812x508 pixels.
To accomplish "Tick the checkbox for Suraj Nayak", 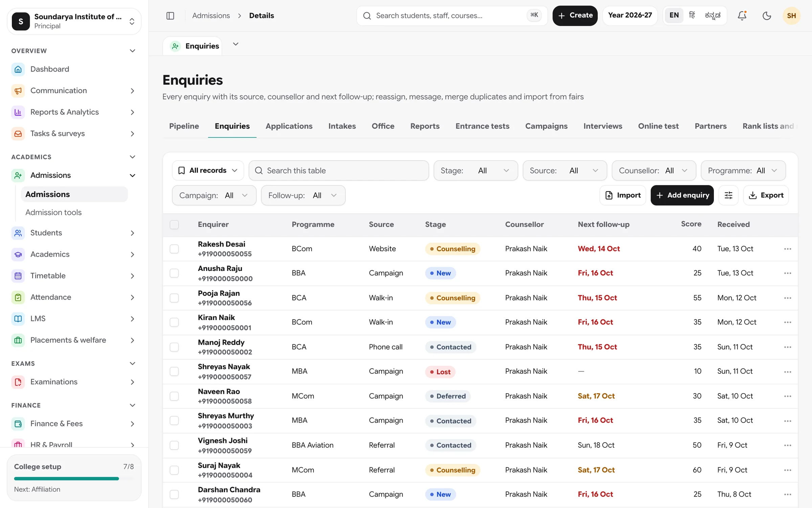I will (174, 470).
